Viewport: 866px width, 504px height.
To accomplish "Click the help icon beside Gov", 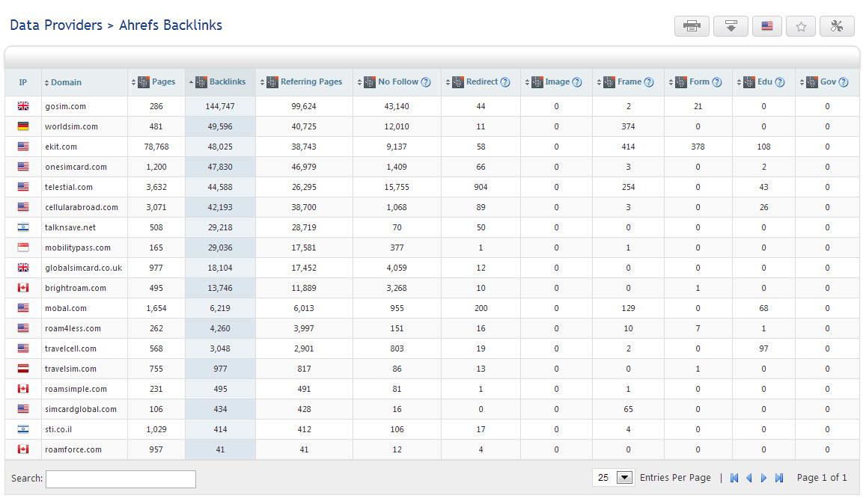I will (844, 82).
